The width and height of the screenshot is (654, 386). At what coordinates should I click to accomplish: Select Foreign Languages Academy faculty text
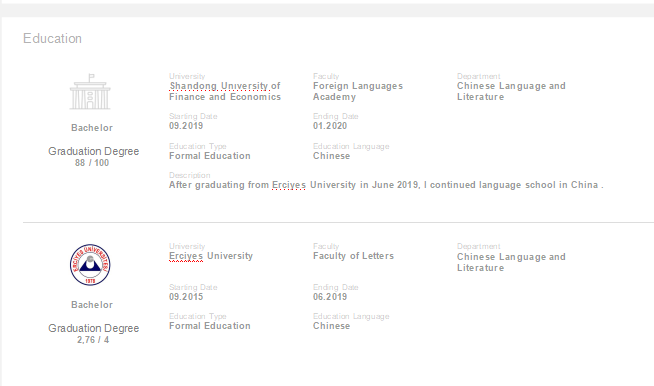358,91
